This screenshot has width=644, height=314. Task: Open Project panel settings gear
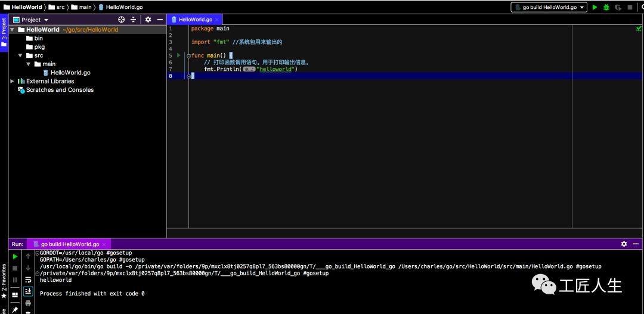pos(148,20)
